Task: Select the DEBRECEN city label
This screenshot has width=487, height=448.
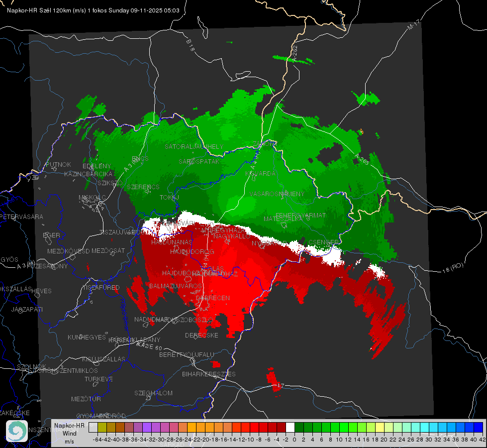Action: [213, 298]
